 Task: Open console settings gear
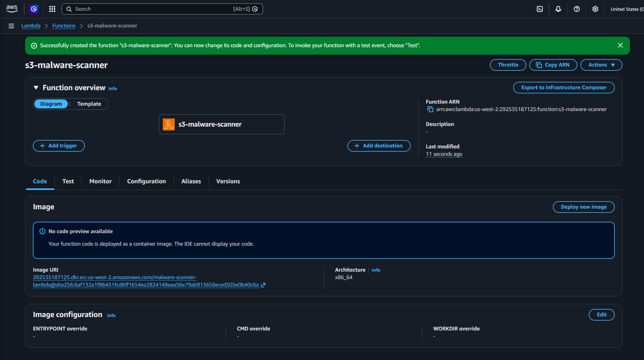point(595,9)
